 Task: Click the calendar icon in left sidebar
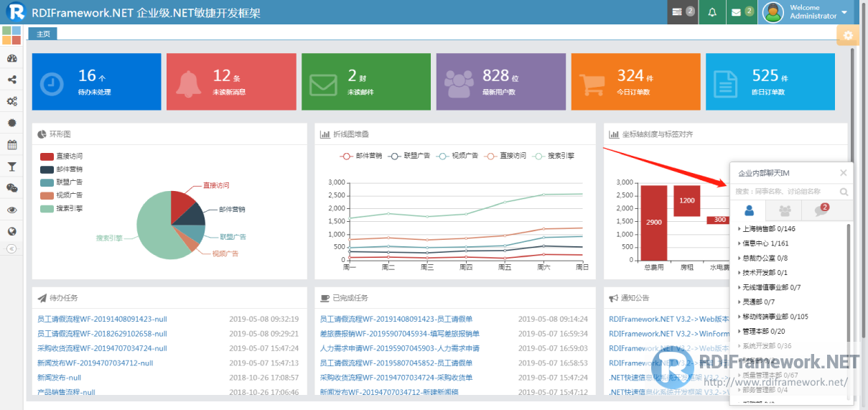tap(11, 145)
